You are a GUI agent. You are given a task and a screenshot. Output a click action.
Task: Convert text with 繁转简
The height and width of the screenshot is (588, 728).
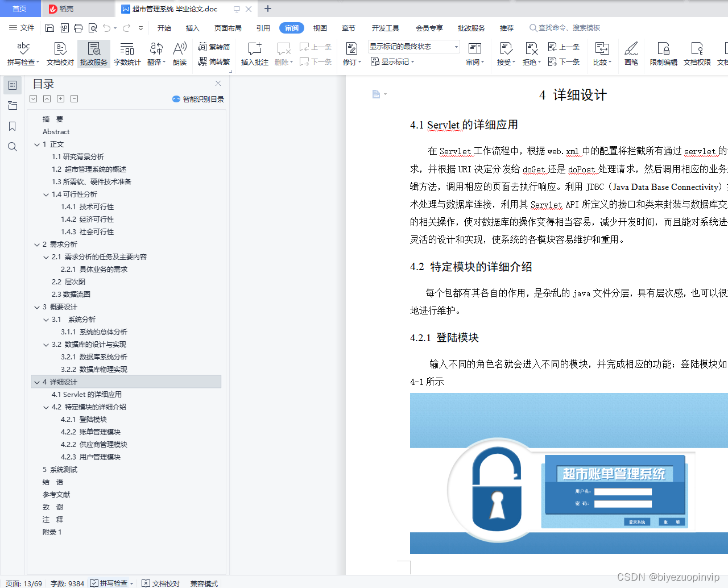pos(214,47)
